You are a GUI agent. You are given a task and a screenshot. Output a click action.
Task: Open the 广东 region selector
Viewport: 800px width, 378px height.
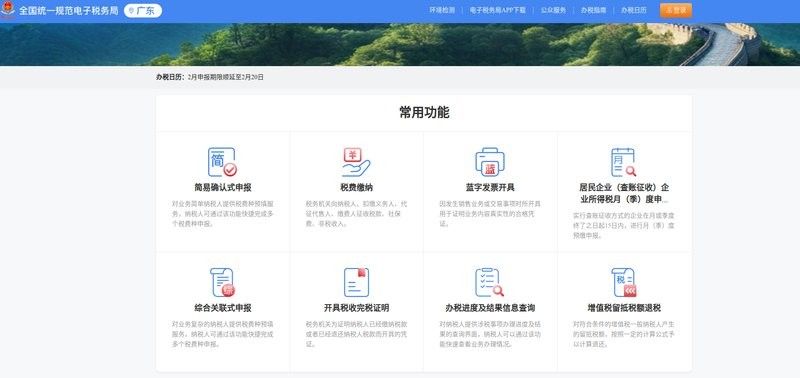143,11
